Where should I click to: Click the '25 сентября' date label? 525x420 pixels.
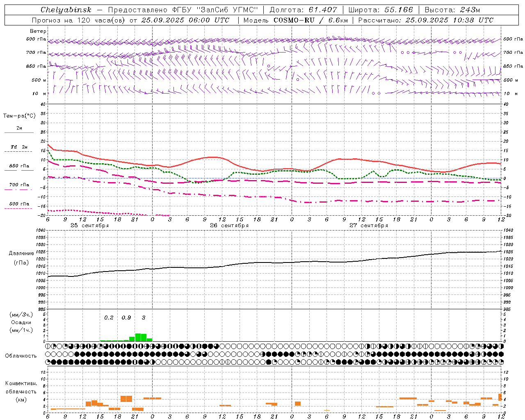pos(90,226)
